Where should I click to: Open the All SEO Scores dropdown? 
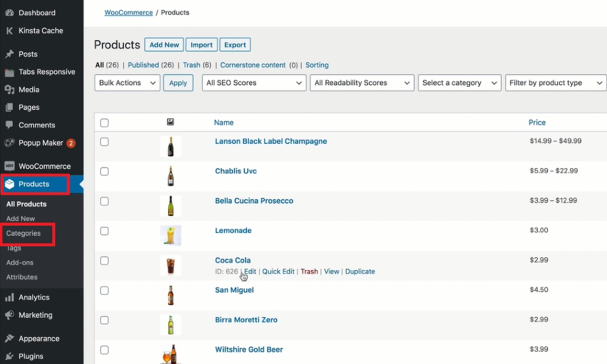pyautogui.click(x=254, y=83)
